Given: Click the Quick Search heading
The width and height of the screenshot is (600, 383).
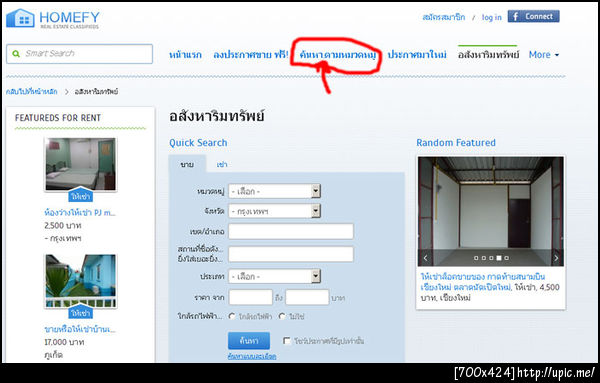Looking at the screenshot, I should tap(198, 143).
